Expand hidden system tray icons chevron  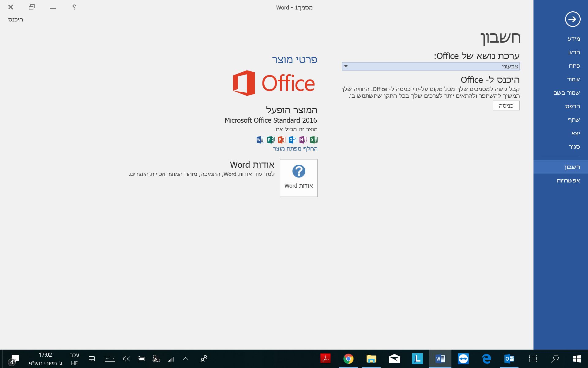tap(186, 358)
